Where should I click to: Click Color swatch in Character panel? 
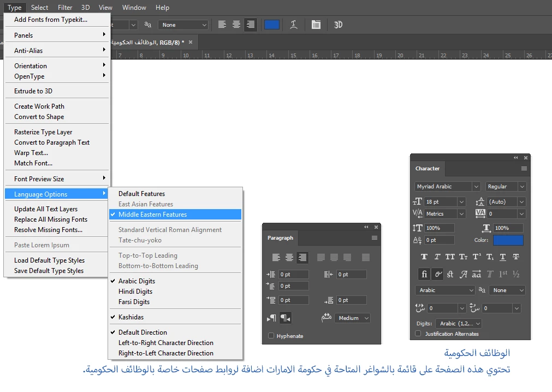pyautogui.click(x=508, y=240)
